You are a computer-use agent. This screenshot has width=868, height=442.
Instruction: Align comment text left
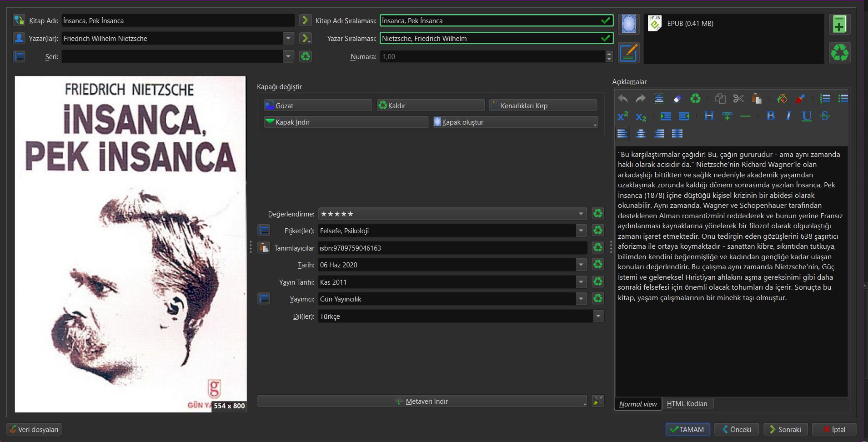point(622,133)
